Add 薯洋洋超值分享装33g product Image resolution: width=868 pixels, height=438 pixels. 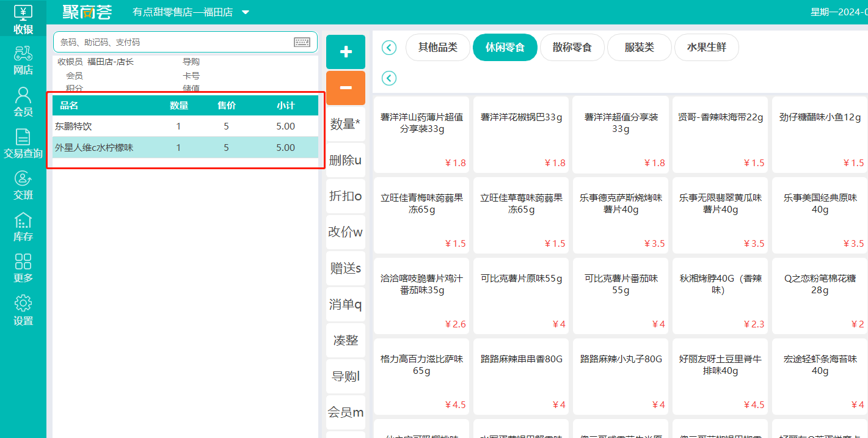click(621, 134)
